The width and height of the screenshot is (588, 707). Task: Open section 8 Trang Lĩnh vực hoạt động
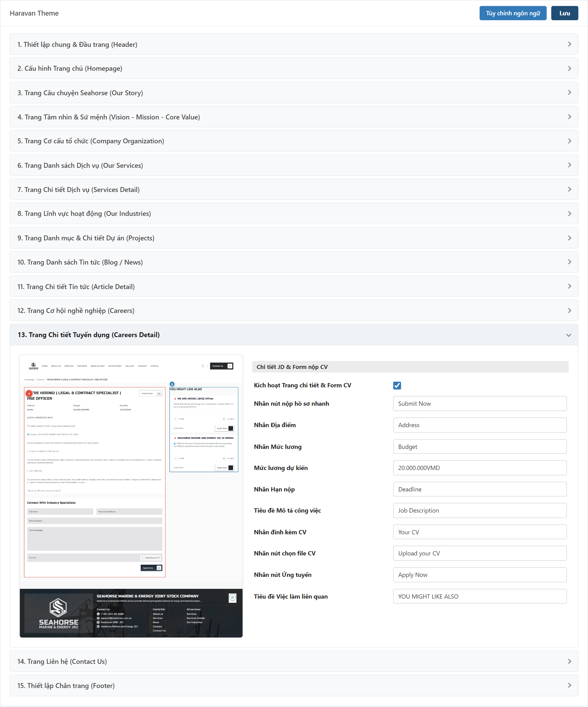tap(294, 214)
